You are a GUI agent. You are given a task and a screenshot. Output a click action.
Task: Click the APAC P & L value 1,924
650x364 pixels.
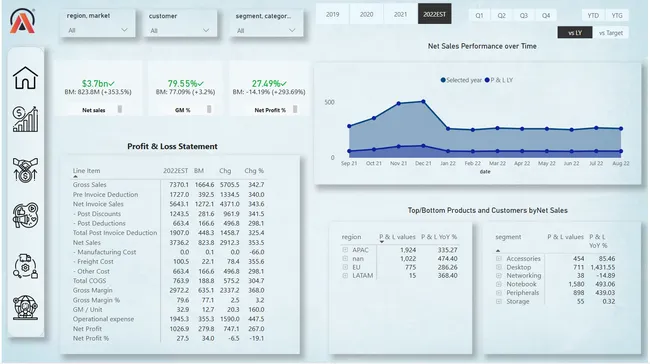408,250
